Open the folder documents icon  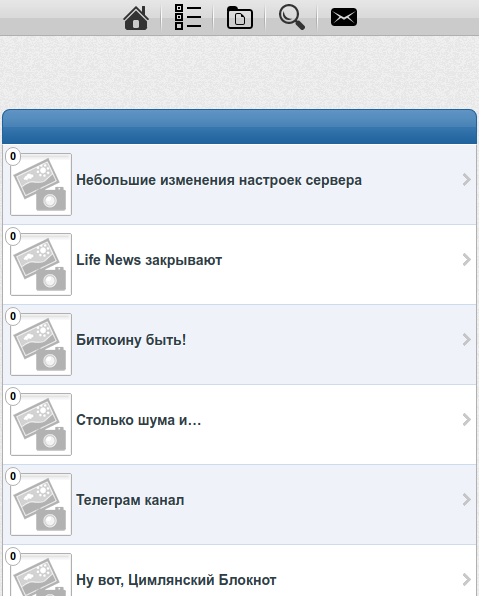pos(240,17)
